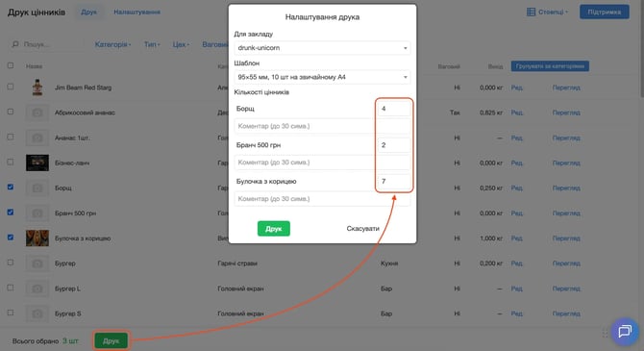
Task: Click the Борщ row placeholder photo icon
Action: pyautogui.click(x=37, y=188)
